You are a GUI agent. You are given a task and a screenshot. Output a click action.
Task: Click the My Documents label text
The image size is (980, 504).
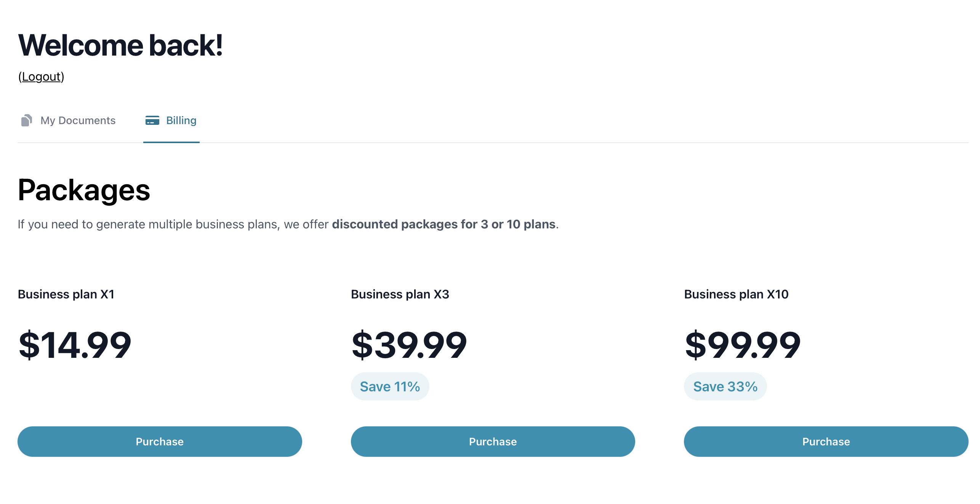[x=78, y=120]
